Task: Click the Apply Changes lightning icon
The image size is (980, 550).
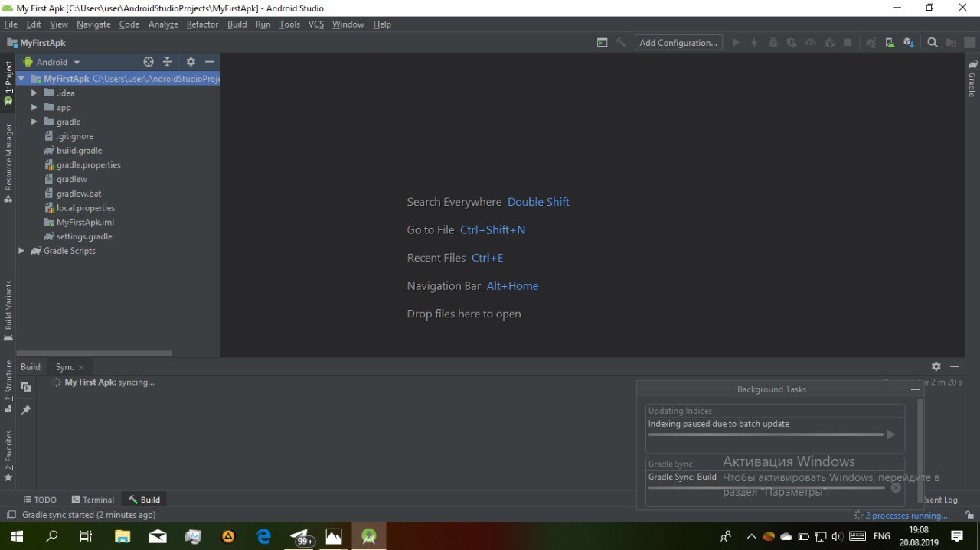Action: point(754,43)
